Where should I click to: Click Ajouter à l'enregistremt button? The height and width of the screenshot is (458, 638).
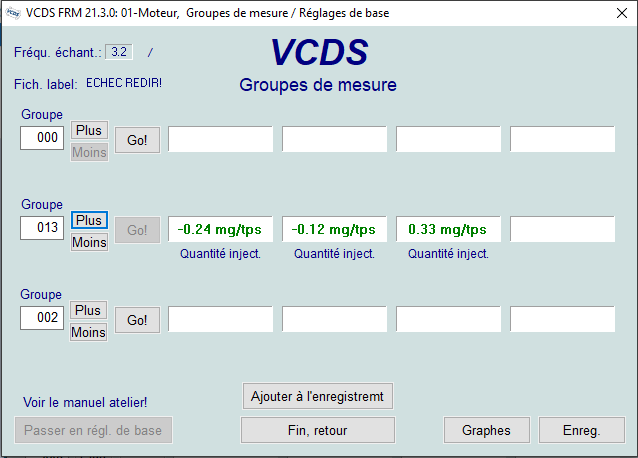(x=317, y=396)
